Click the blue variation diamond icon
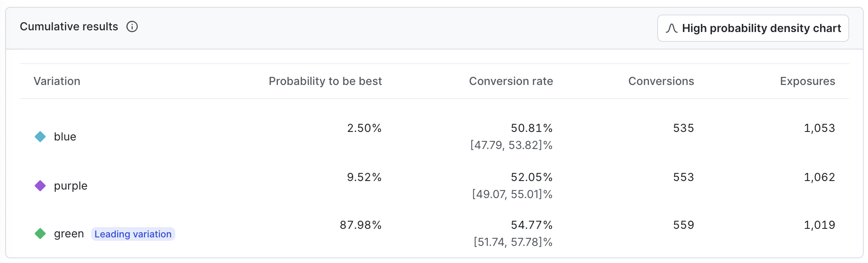868x263 pixels. click(40, 137)
